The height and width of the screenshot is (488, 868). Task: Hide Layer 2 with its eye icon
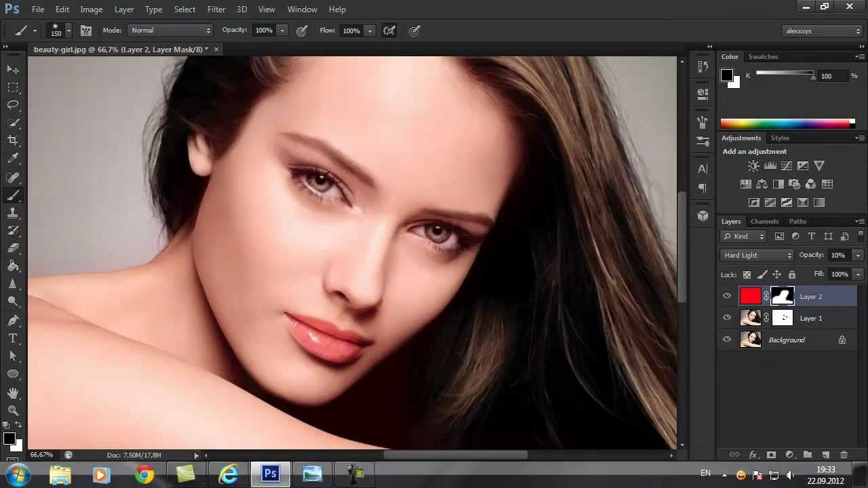tap(727, 296)
